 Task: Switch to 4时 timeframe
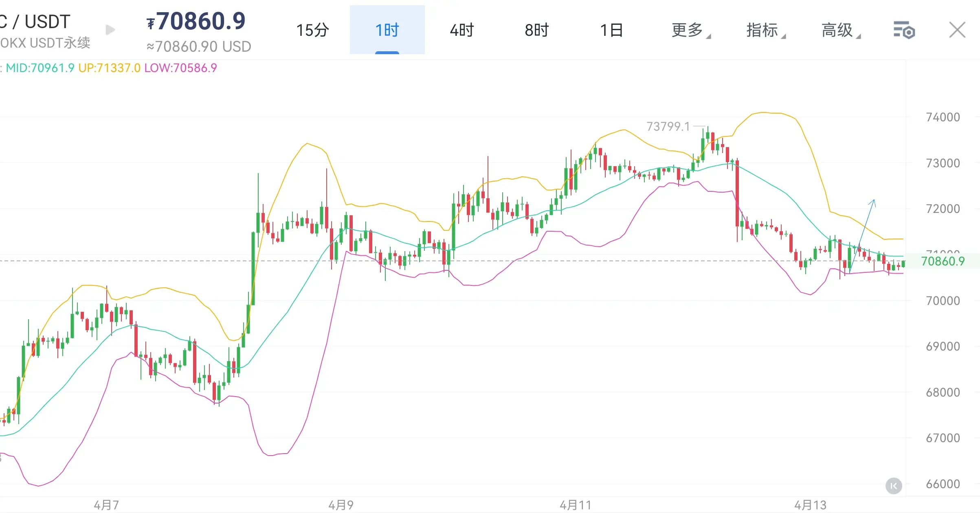point(462,30)
